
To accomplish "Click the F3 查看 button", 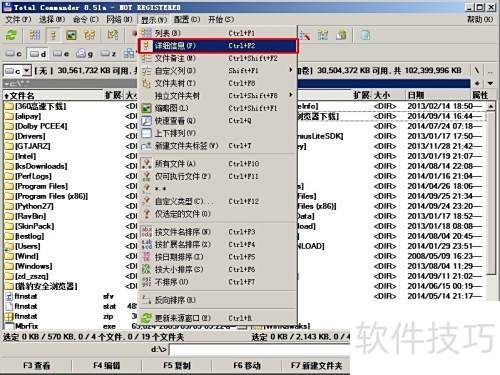I will tap(36, 366).
